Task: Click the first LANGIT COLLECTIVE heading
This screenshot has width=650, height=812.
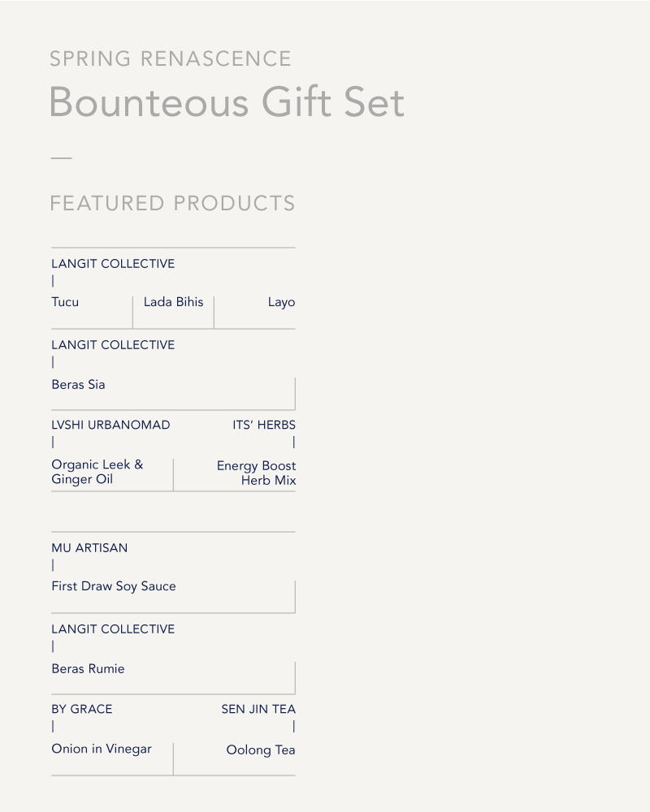Action: click(113, 264)
